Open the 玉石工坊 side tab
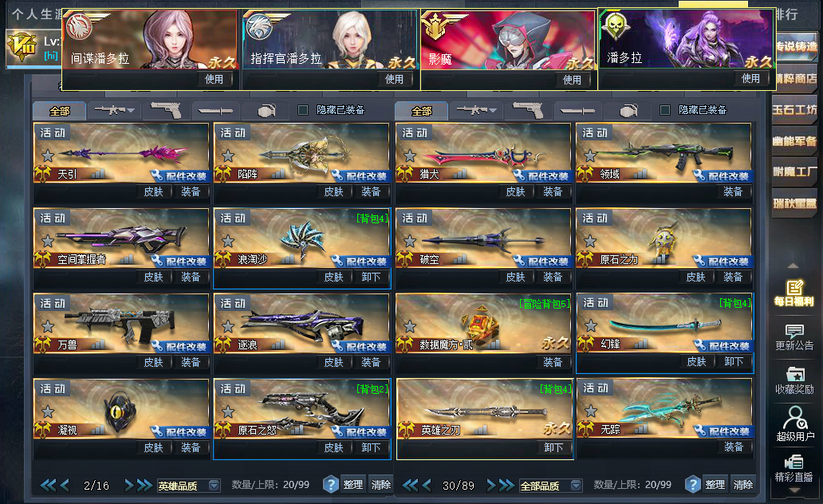 pyautogui.click(x=794, y=110)
